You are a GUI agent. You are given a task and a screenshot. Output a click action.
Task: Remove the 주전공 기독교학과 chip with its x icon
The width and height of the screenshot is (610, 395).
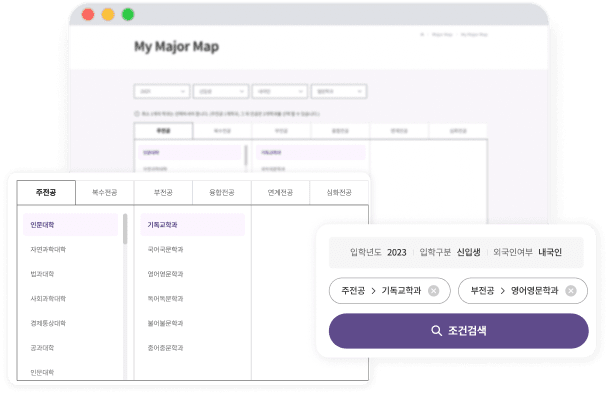click(433, 291)
